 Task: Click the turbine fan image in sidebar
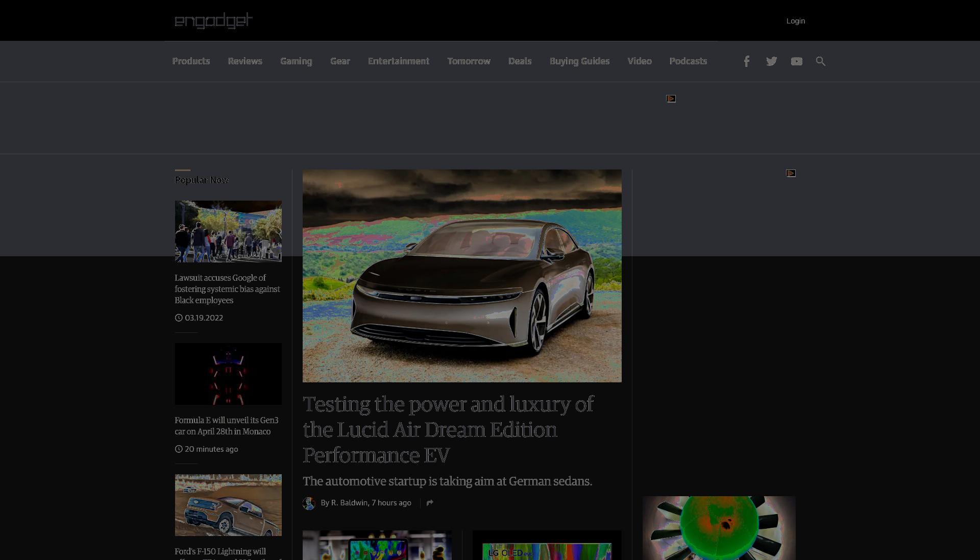pos(719,528)
